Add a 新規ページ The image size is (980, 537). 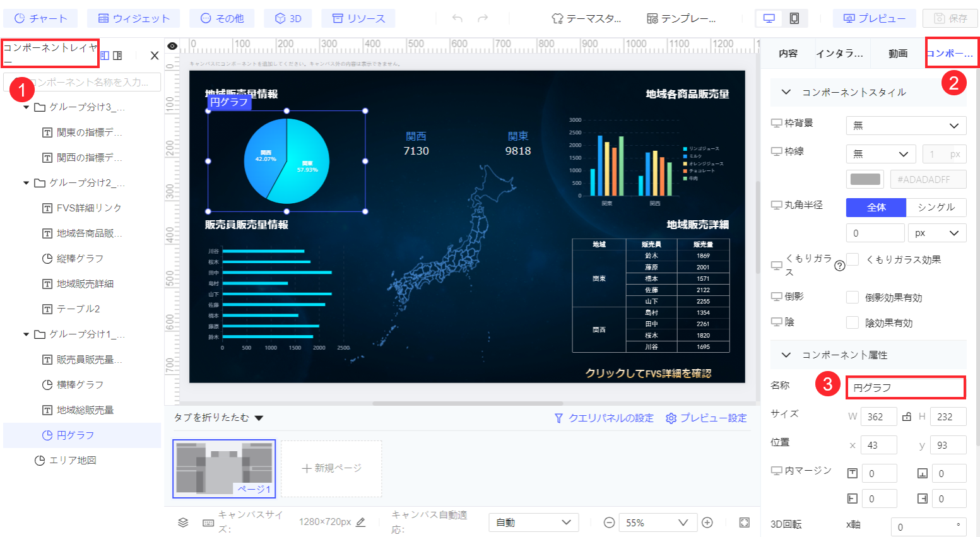(x=331, y=468)
